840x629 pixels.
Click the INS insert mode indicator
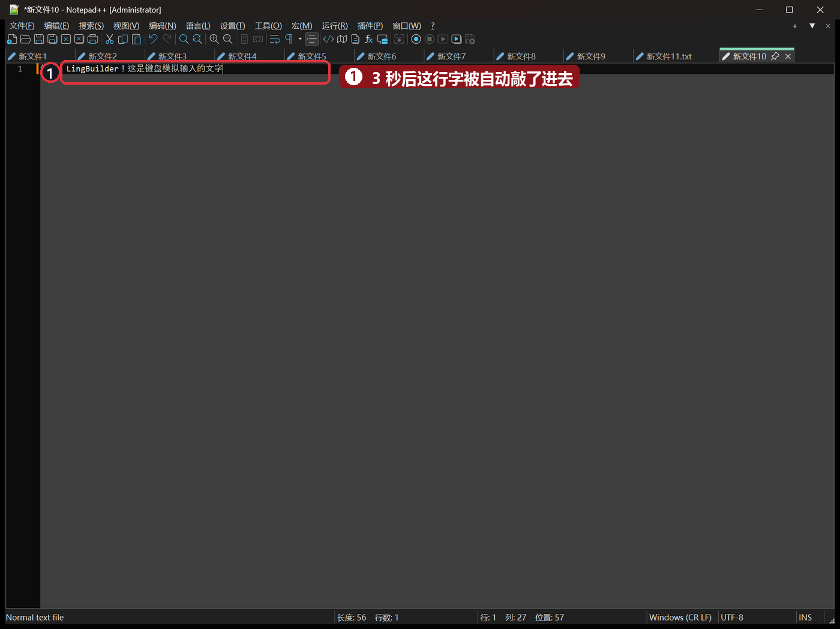coord(805,618)
